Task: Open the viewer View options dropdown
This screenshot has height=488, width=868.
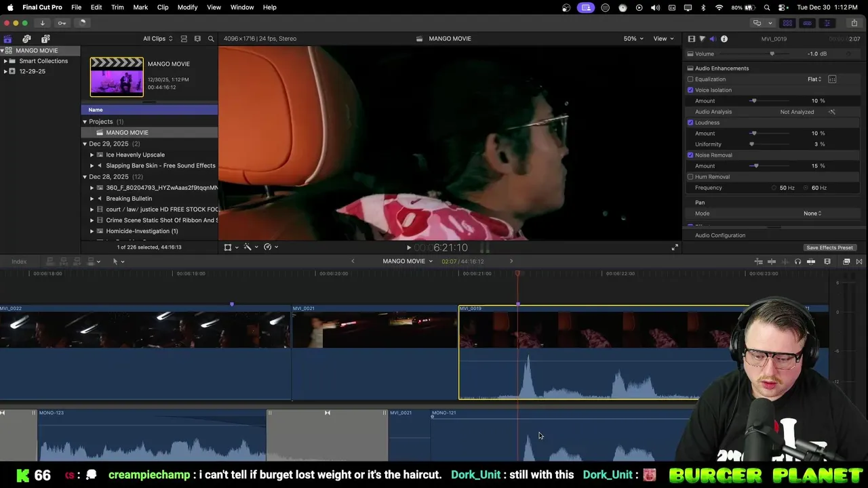Action: [x=663, y=39]
